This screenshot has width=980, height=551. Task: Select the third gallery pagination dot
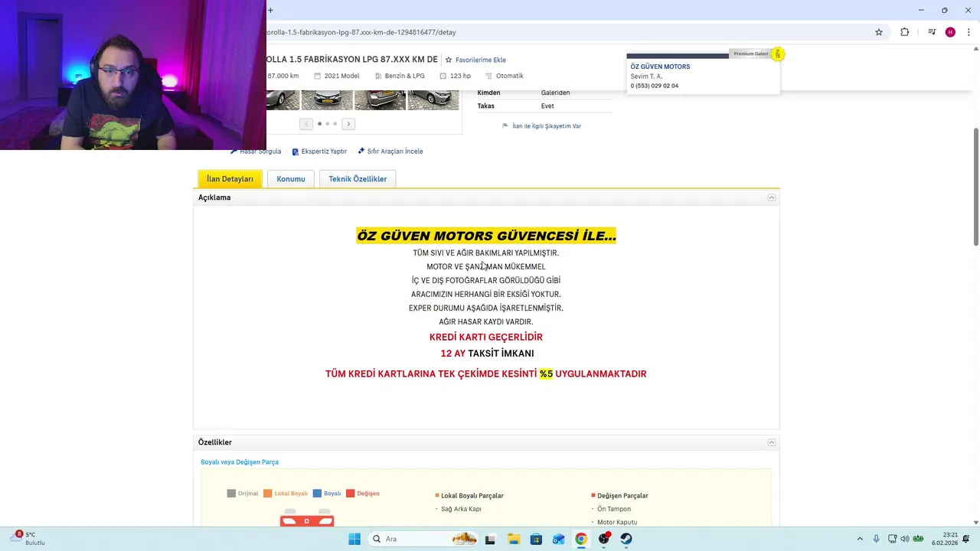335,124
